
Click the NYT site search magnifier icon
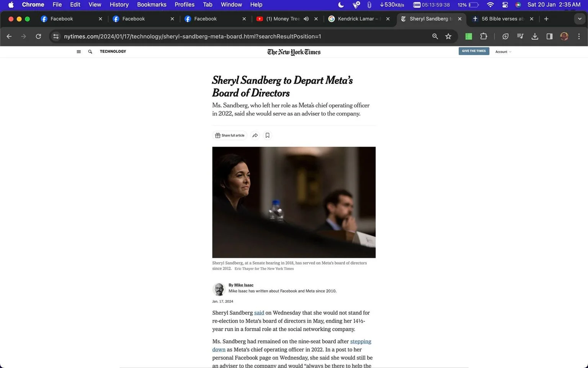point(90,52)
